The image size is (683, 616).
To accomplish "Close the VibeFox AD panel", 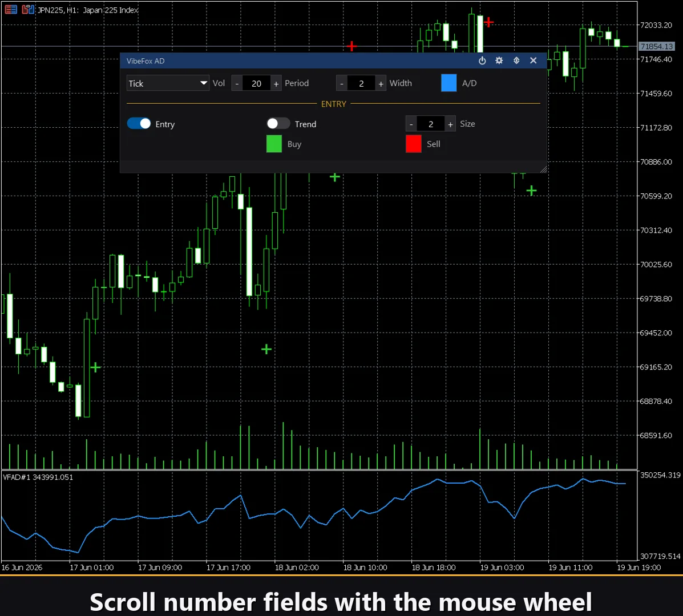I will click(x=533, y=60).
